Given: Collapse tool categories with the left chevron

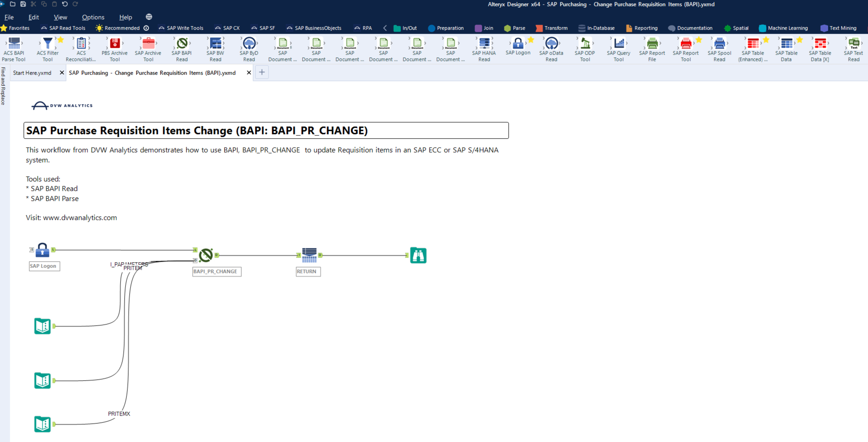Looking at the screenshot, I should tap(385, 28).
